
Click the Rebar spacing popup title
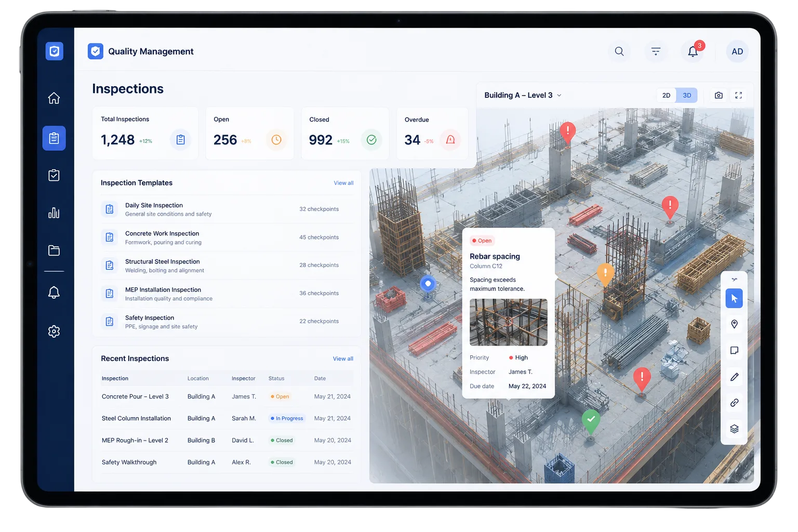click(x=495, y=257)
